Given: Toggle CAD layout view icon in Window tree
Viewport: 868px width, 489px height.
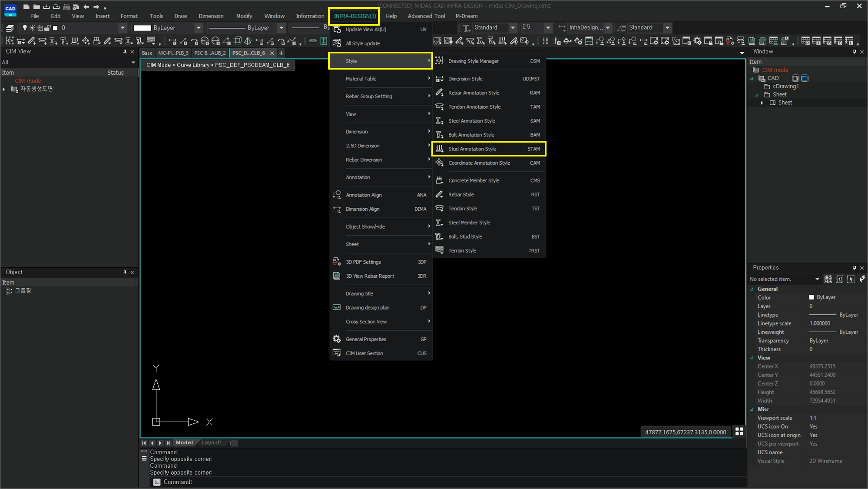Looking at the screenshot, I should point(805,78).
